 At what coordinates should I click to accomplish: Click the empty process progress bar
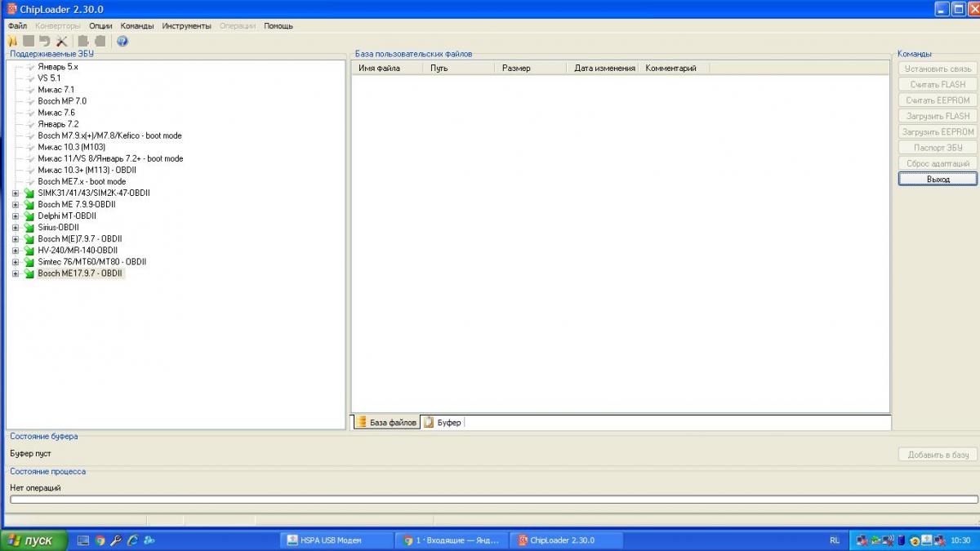coord(493,500)
